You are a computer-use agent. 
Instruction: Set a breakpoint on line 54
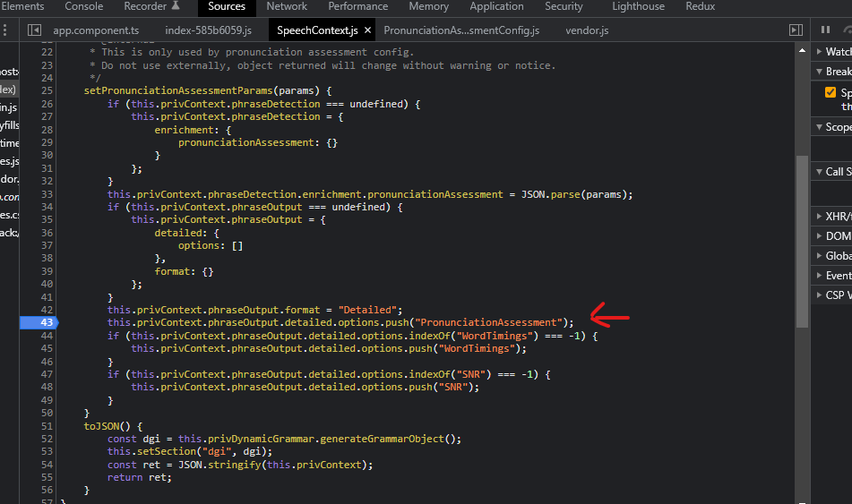[x=47, y=465]
